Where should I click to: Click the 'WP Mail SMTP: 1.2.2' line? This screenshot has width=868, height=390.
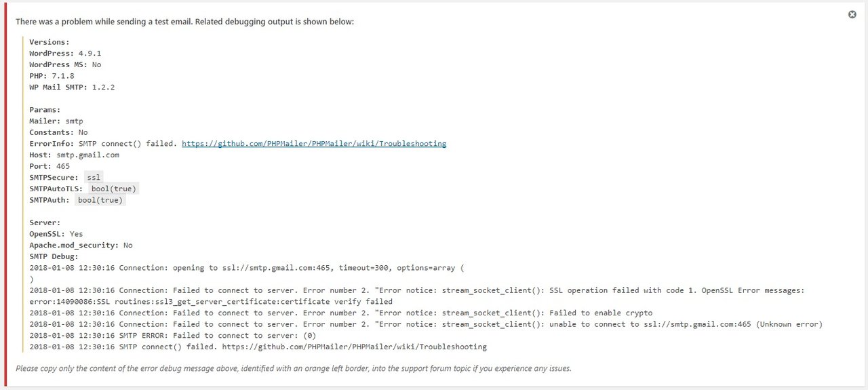pos(72,87)
